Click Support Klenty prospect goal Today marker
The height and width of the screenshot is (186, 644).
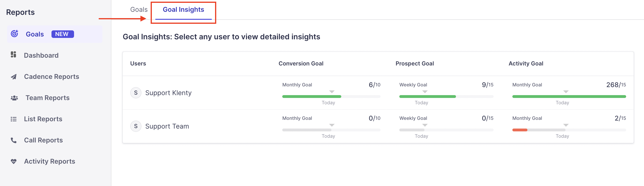click(x=425, y=92)
